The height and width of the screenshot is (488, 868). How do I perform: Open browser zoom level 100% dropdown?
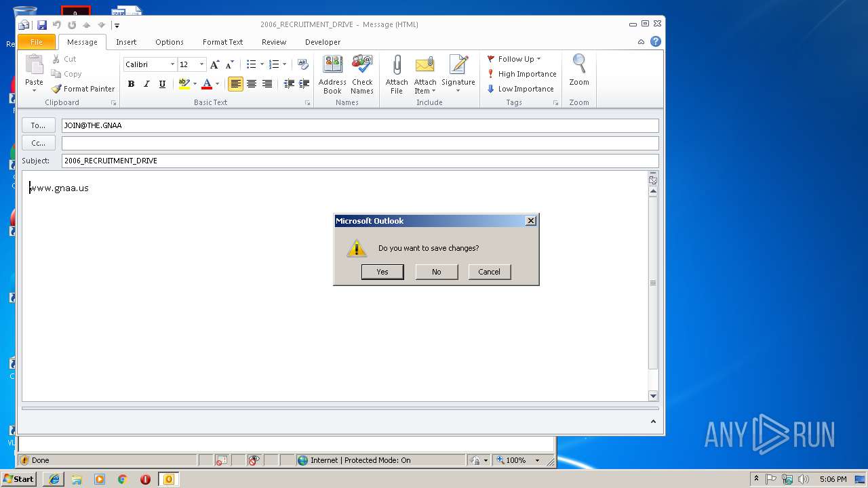(x=537, y=460)
